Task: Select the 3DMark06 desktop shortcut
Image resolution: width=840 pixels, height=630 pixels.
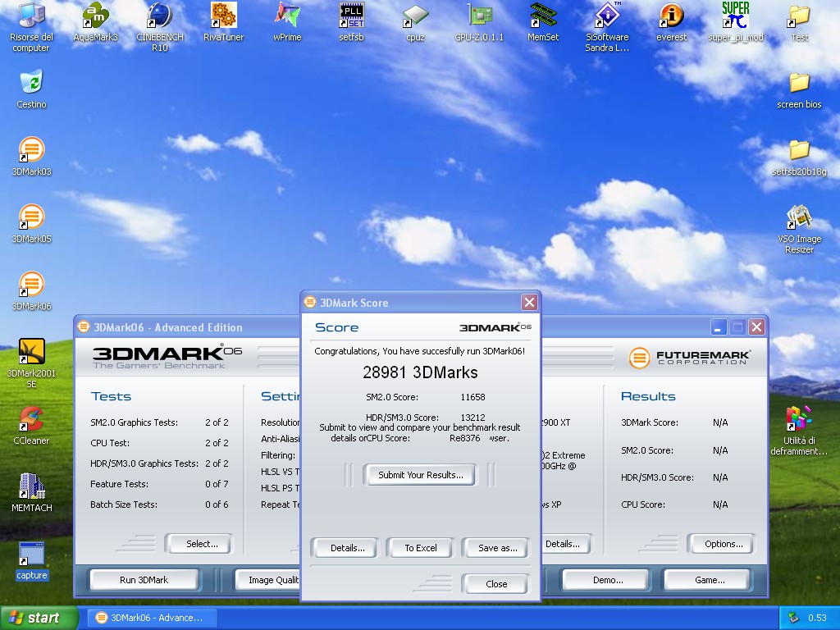Action: [32, 291]
